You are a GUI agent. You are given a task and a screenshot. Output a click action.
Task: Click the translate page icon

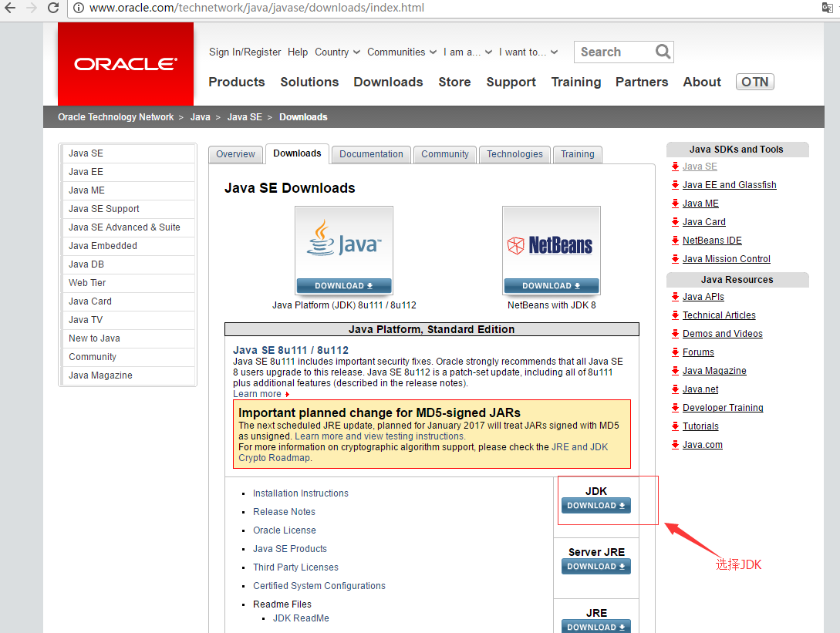click(x=827, y=8)
